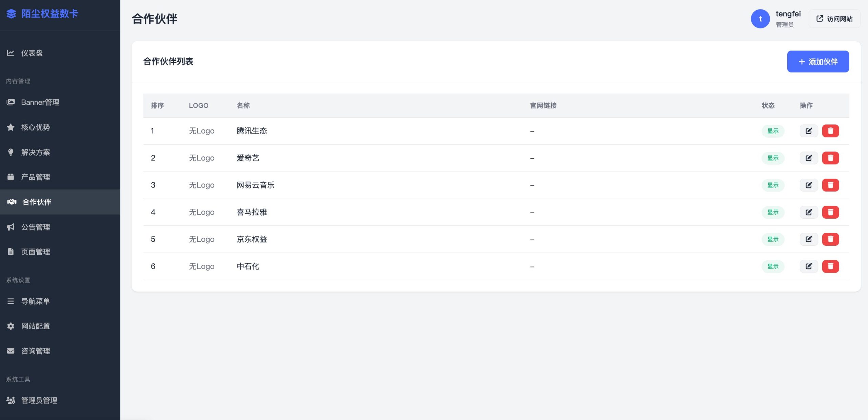
Task: Click the partner name 中石化
Action: coord(248,266)
